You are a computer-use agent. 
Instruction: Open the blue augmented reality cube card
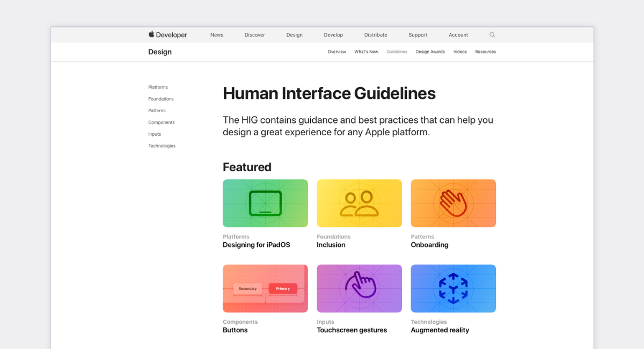pos(453,288)
